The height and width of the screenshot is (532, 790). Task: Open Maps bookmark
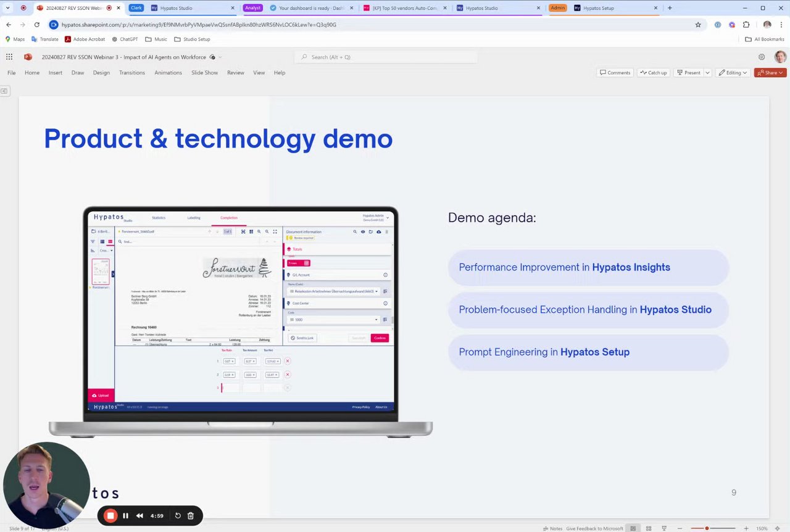click(x=15, y=39)
